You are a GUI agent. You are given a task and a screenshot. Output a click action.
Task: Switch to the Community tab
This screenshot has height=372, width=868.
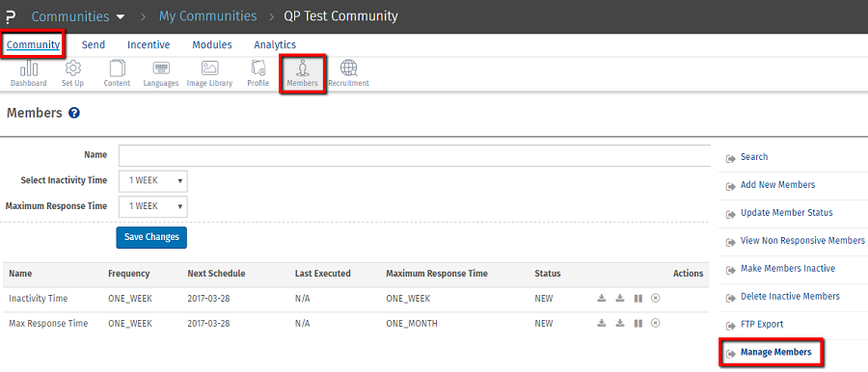(x=33, y=45)
